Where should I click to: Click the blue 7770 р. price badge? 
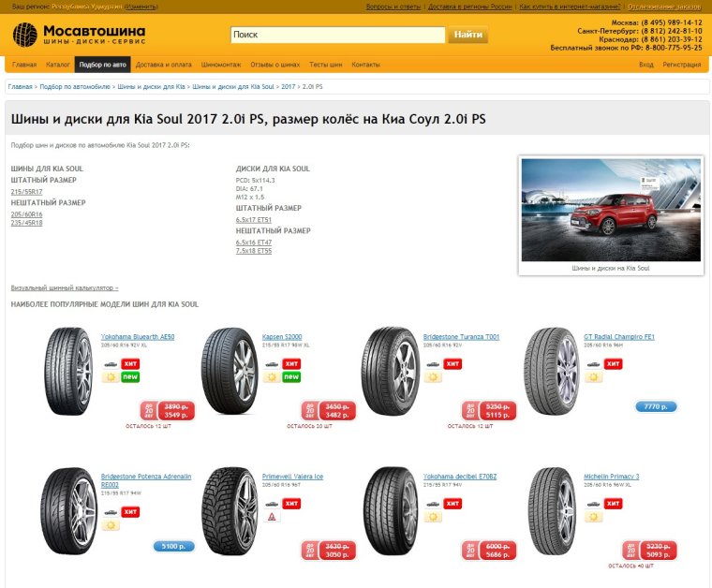tap(656, 406)
